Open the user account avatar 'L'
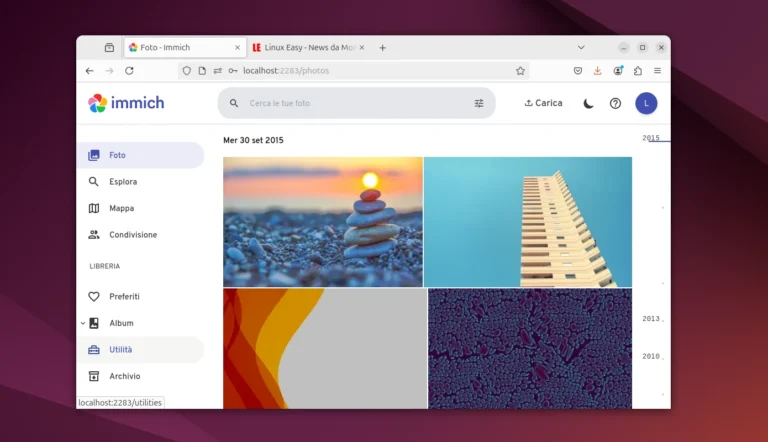The image size is (768, 442). click(646, 103)
